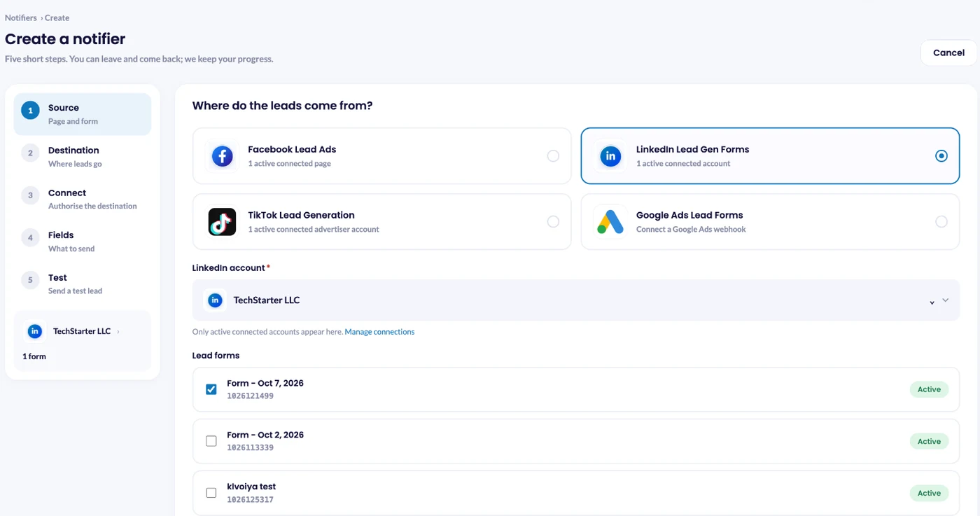Click the Google Ads logo icon
The image size is (980, 516).
(610, 222)
